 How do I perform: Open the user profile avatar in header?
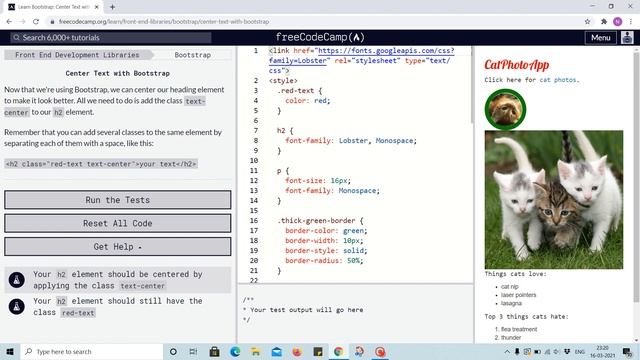[x=627, y=38]
